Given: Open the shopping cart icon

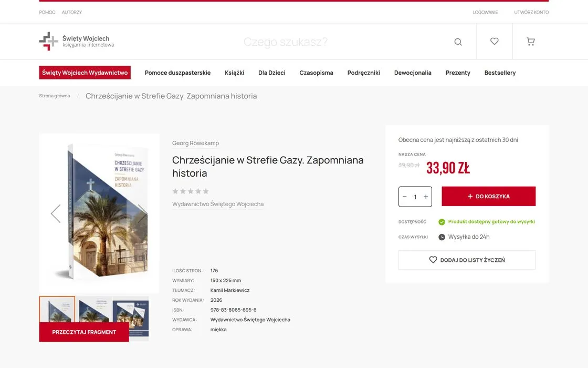Looking at the screenshot, I should click(x=531, y=42).
